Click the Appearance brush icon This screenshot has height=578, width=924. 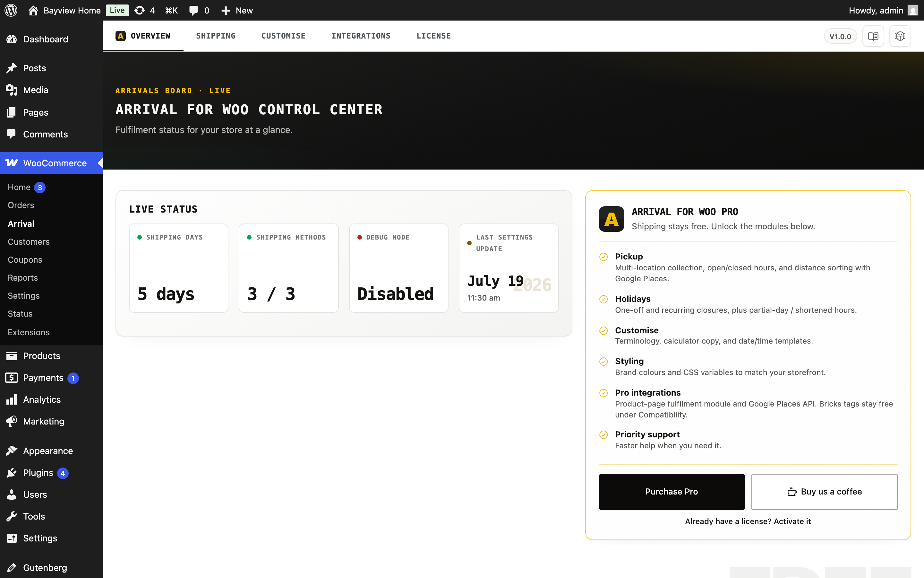12,451
